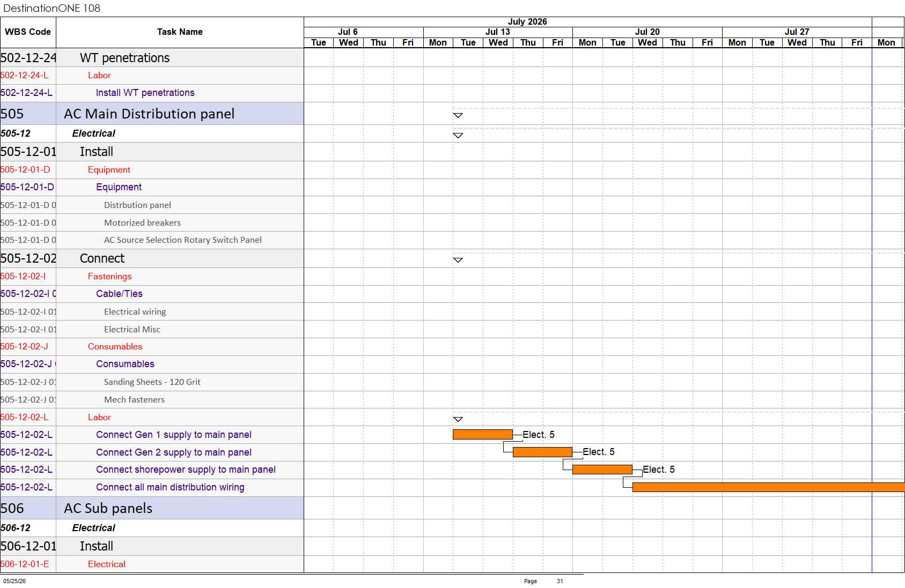
Task: Select the Sanding Sheets - 120 Grit item
Action: [152, 382]
